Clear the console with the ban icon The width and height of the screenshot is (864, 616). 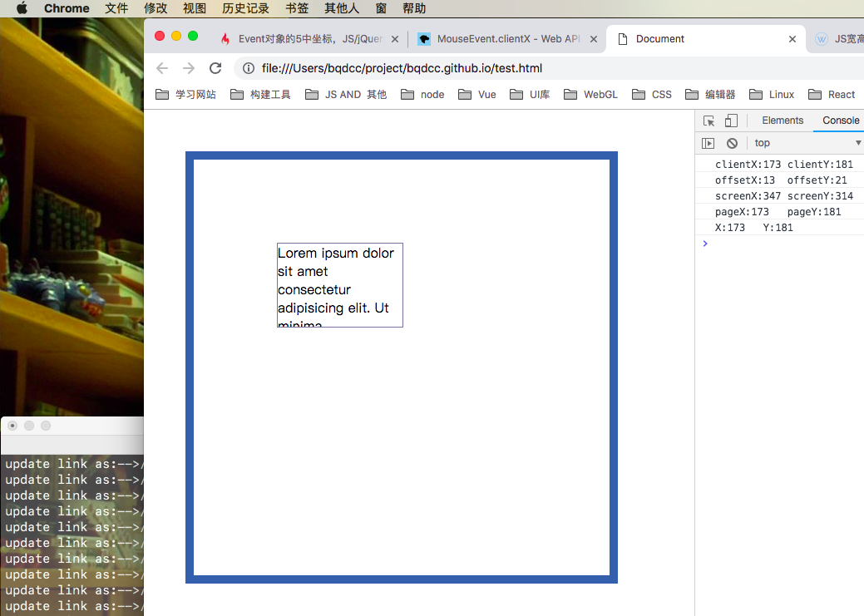coord(732,143)
